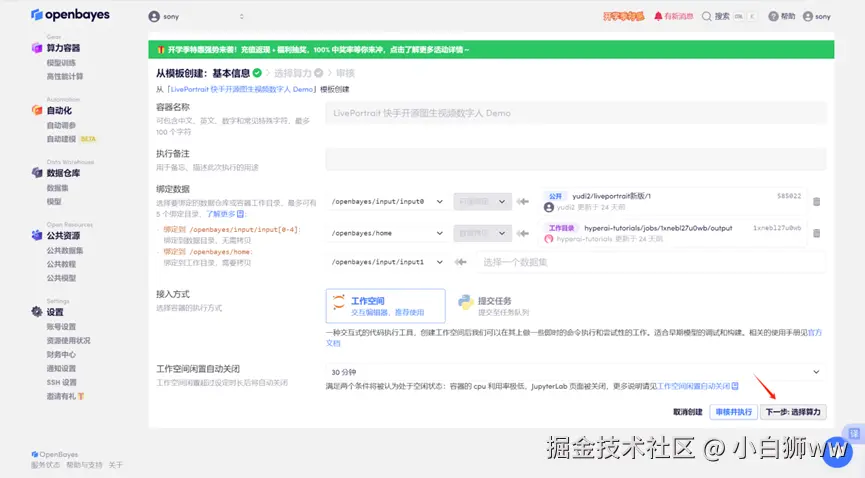Image resolution: width=865 pixels, height=478 pixels.
Task: Delete the yudi2/liveportrait新版/1 binding with trash icon
Action: pyautogui.click(x=816, y=201)
